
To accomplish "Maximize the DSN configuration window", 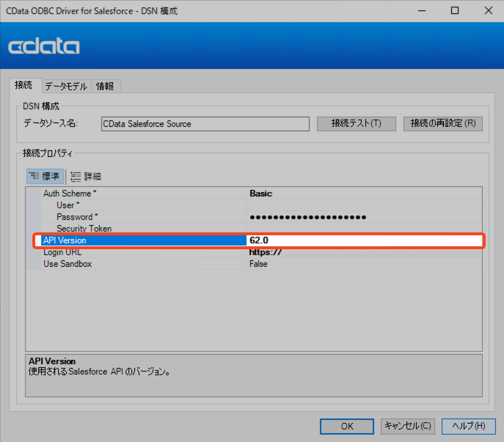I will 455,10.
